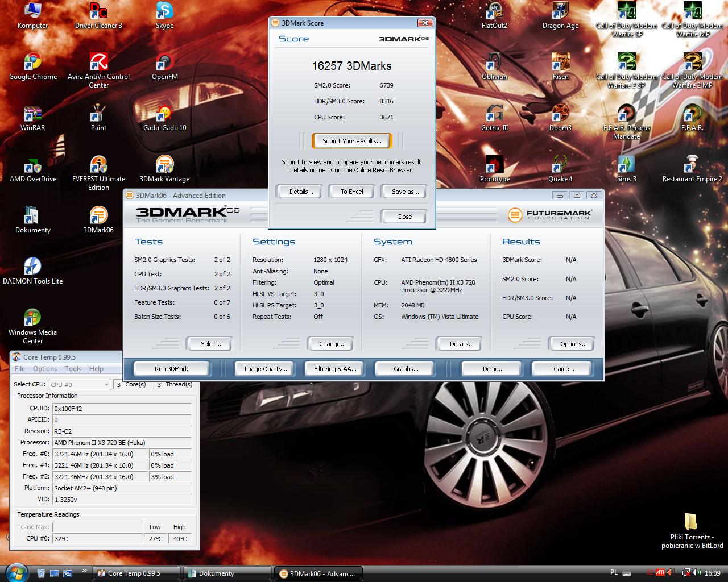Launch the Dragon Age desktop shortcut

tap(560, 16)
